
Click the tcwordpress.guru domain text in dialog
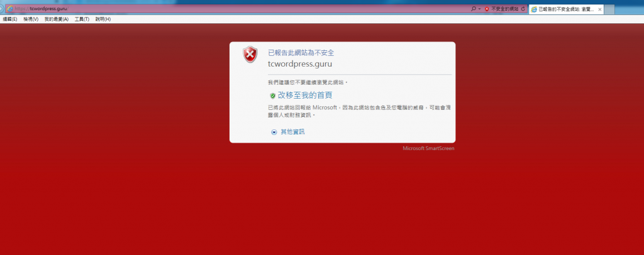click(x=300, y=64)
